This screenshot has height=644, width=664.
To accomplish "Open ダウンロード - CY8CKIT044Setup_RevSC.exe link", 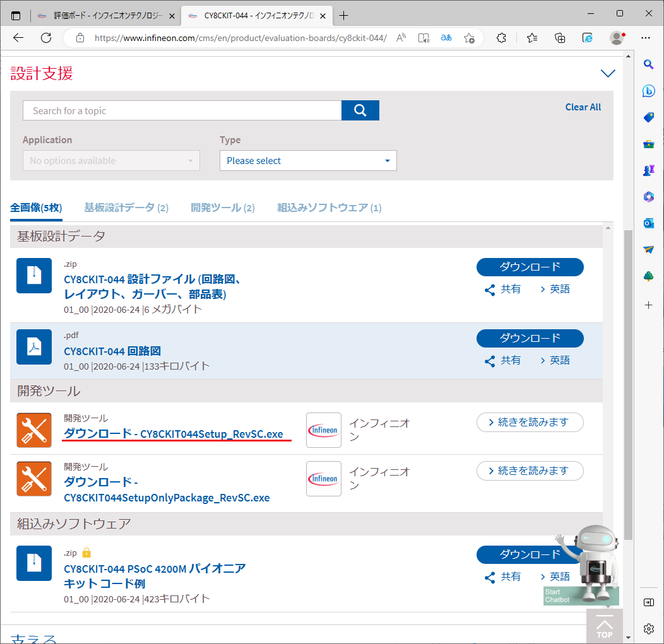I will pyautogui.click(x=173, y=434).
